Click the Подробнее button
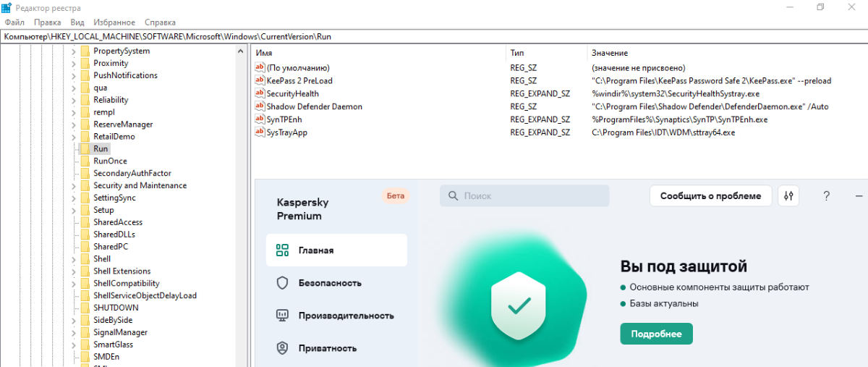The image size is (868, 367). [656, 334]
